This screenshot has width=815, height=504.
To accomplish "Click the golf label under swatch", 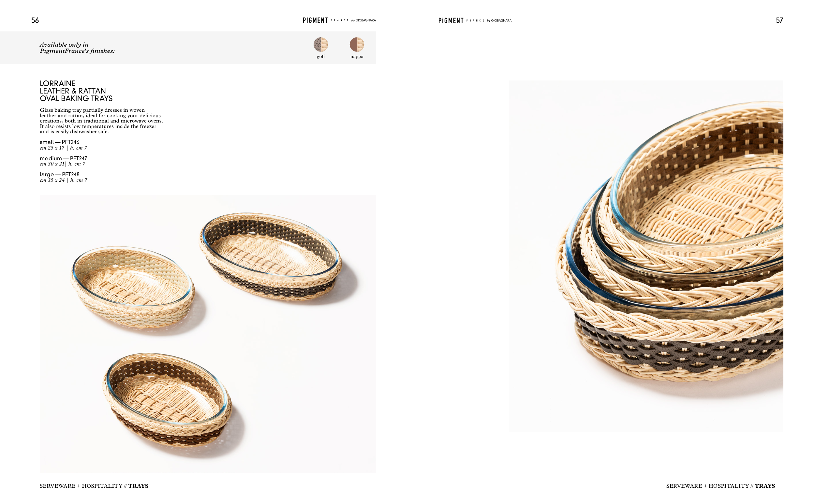I will coord(321,57).
